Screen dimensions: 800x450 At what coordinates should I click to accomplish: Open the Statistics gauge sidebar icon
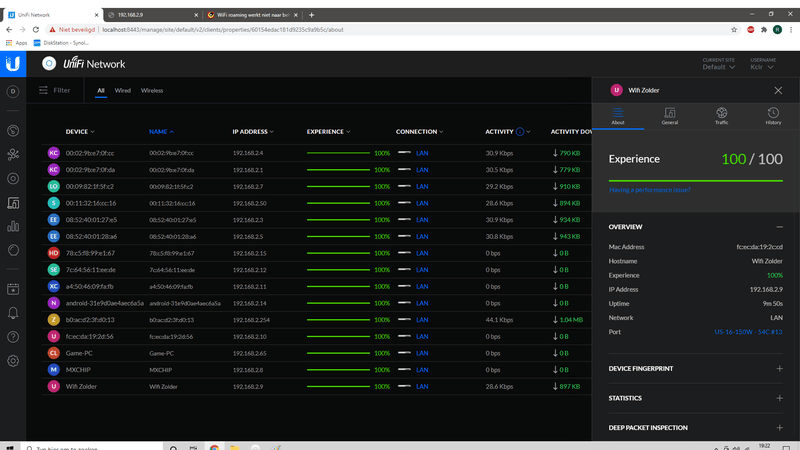[x=13, y=131]
